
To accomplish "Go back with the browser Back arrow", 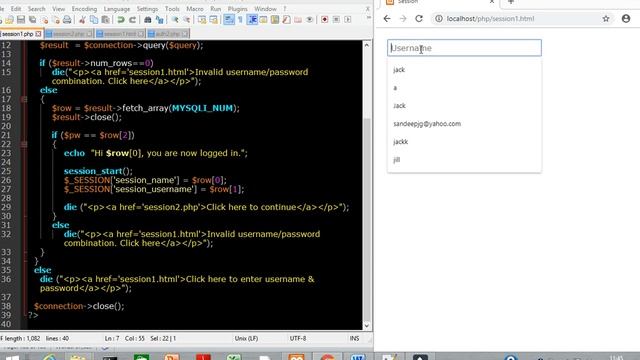I will (387, 19).
